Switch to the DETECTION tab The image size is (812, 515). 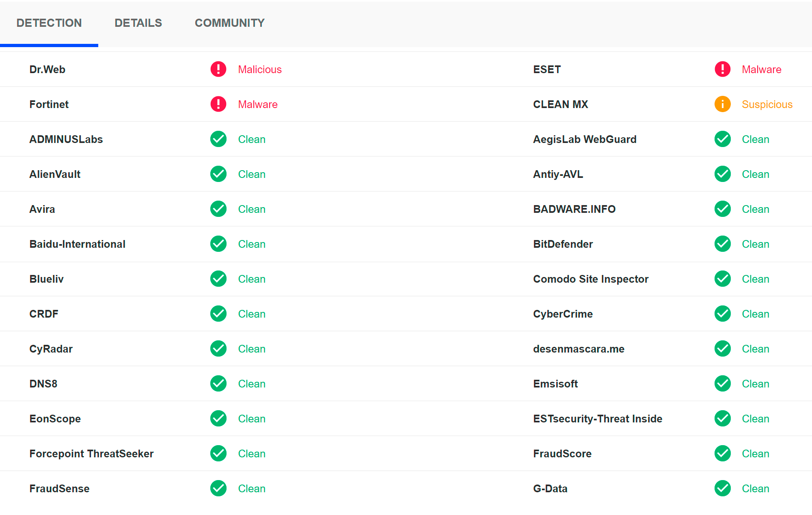point(49,23)
